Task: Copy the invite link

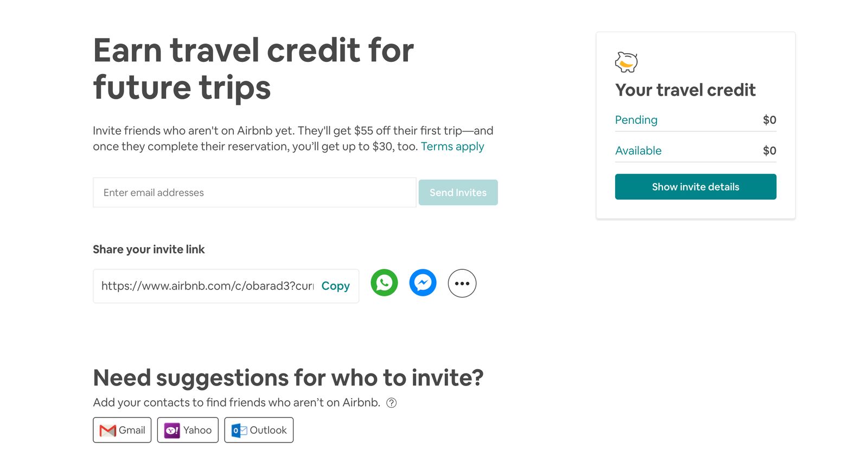Action: [335, 286]
